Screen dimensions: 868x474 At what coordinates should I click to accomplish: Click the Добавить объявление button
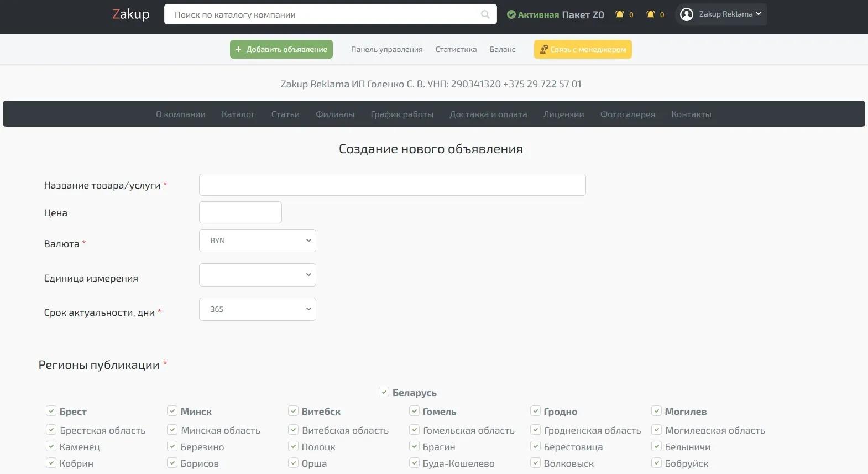point(281,49)
